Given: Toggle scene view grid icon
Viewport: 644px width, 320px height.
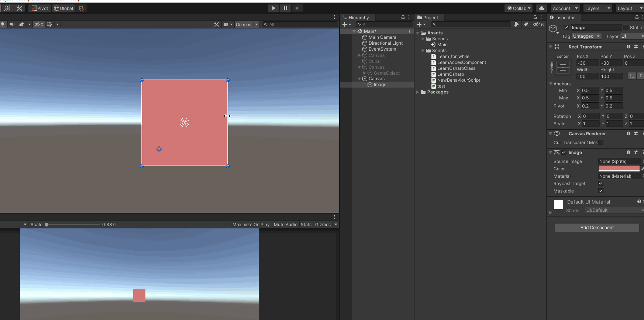Looking at the screenshot, I should point(49,24).
